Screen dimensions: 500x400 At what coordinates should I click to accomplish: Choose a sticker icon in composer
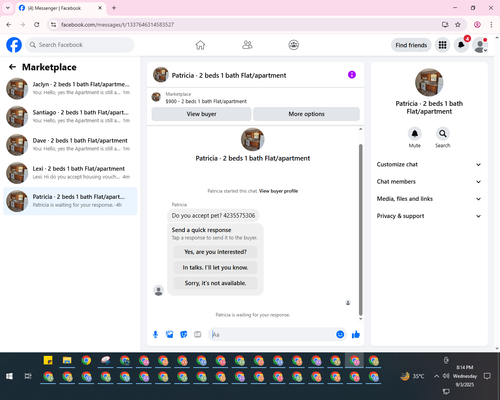(x=184, y=334)
